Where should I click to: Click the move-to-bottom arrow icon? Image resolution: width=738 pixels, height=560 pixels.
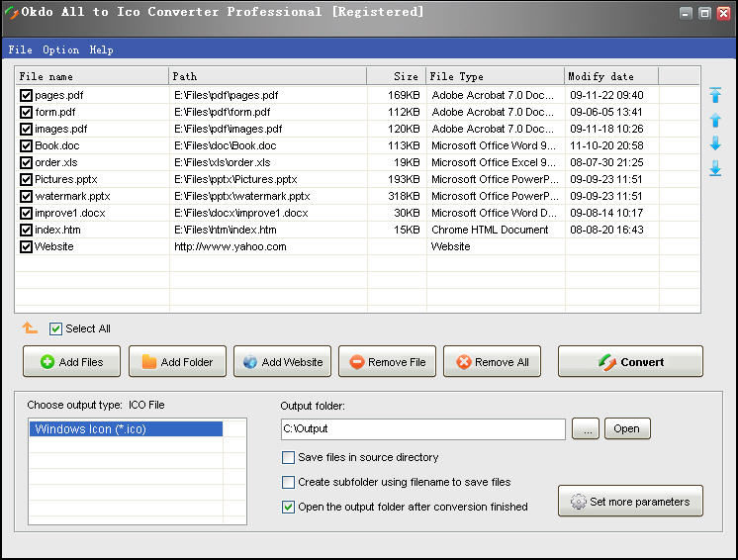(715, 168)
